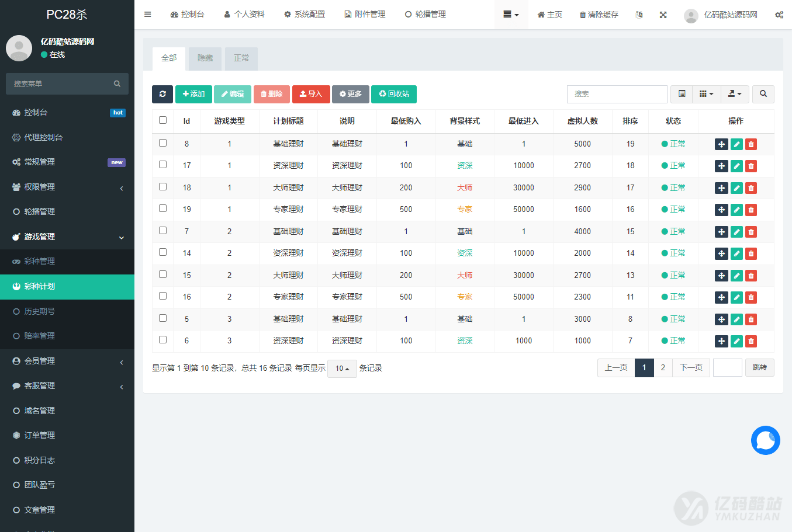792x532 pixels.
Task: Edit row Id 7 with pencil icon
Action: tap(736, 232)
